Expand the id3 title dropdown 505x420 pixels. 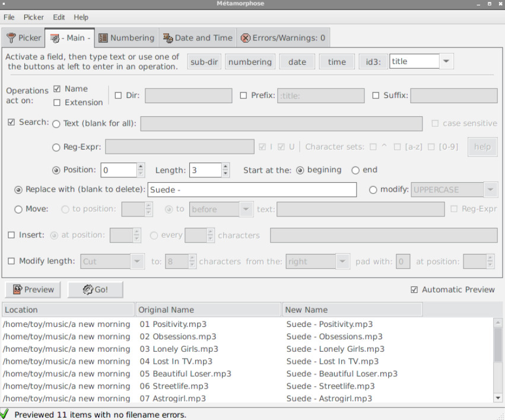pyautogui.click(x=446, y=61)
